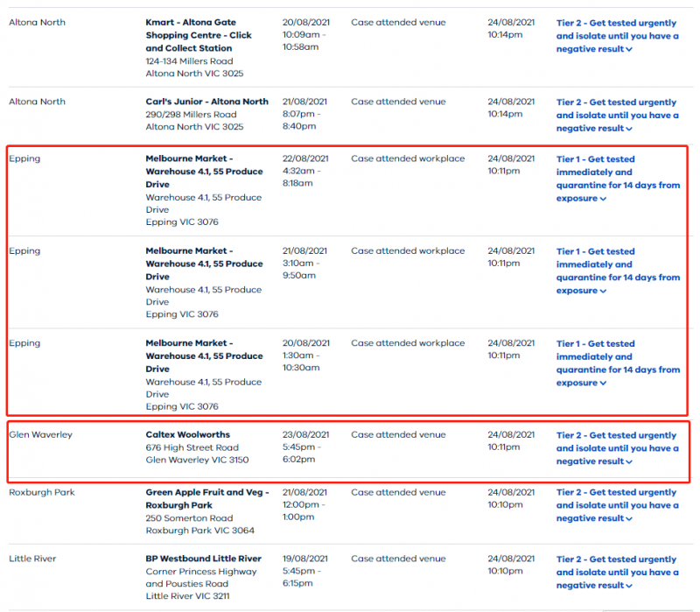
Task: Click the Roxburgh Park suburb cell
Action: click(42, 492)
